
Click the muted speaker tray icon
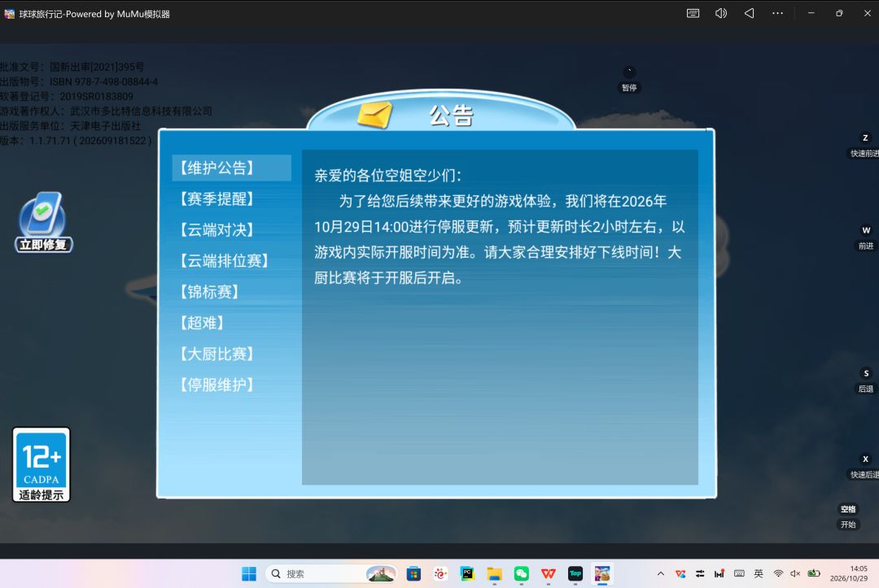[x=795, y=573]
